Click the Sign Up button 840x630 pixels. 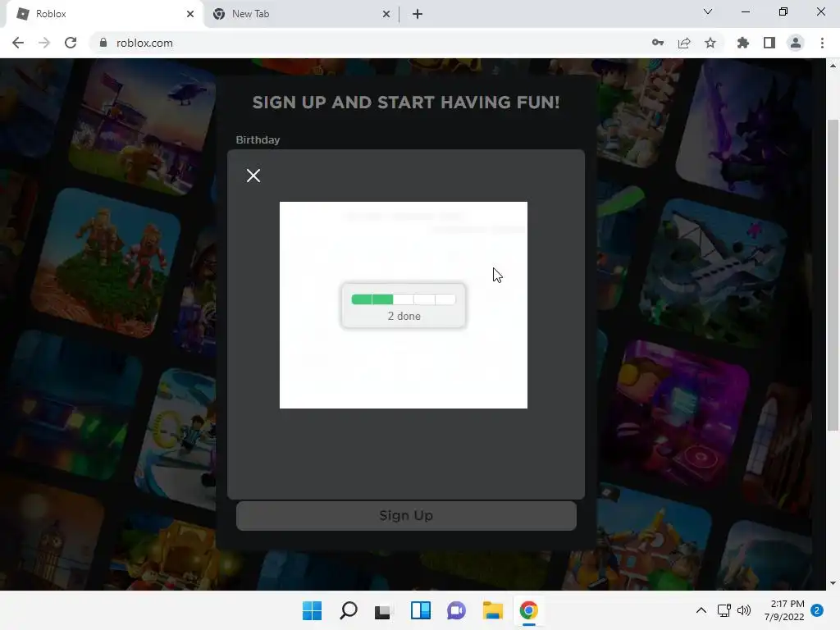tap(406, 515)
